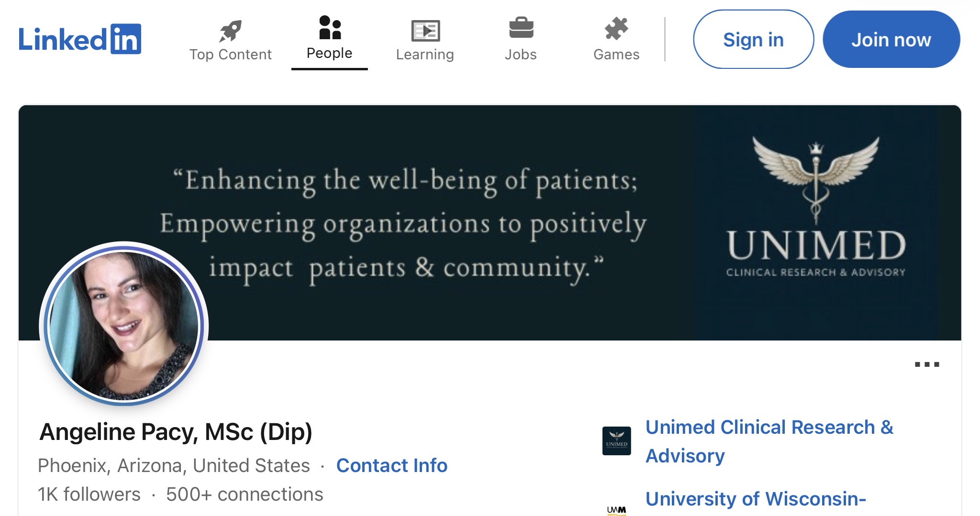Click the Jobs briefcase icon
Screen dimensions: 980x516
tap(521, 28)
